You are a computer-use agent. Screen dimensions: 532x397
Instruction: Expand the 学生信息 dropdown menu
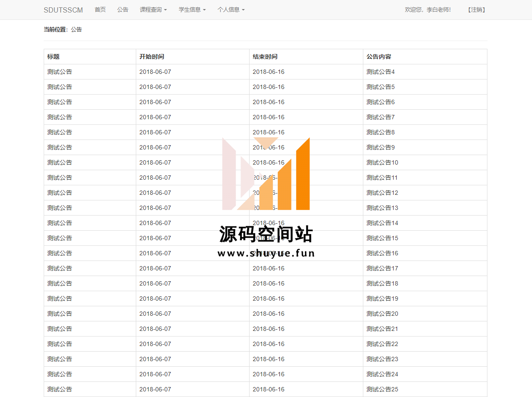pos(192,10)
